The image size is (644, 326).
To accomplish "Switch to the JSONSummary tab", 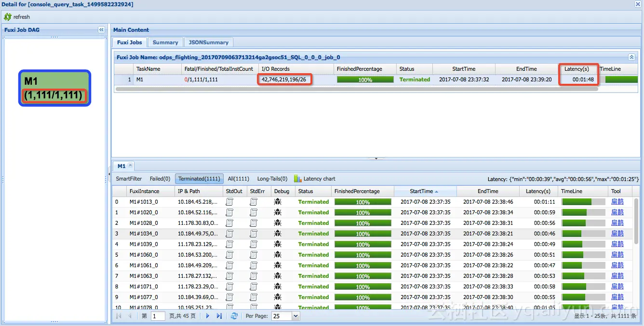I will tap(208, 42).
